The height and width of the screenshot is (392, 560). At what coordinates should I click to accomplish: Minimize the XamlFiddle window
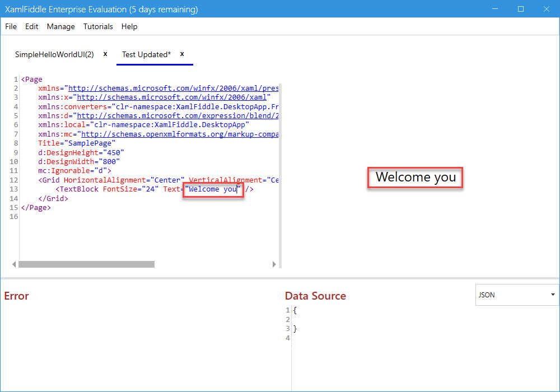click(x=495, y=9)
